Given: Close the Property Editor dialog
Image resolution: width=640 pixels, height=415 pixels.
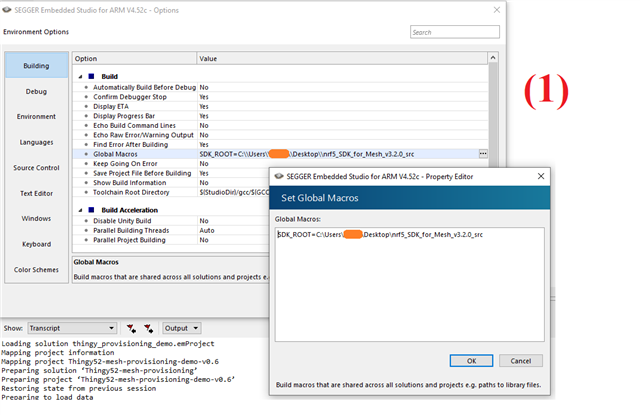Looking at the screenshot, I should pyautogui.click(x=541, y=176).
